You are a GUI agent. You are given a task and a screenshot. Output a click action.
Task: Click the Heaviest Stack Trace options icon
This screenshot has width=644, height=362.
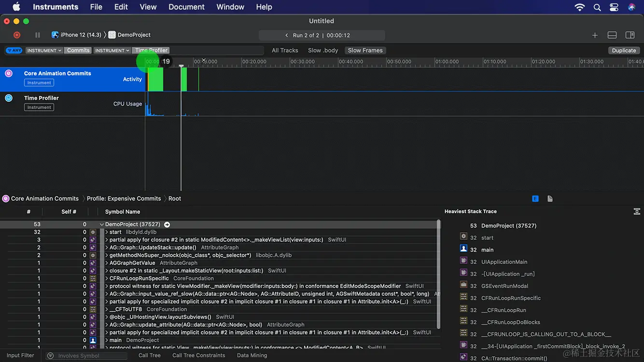[637, 211]
